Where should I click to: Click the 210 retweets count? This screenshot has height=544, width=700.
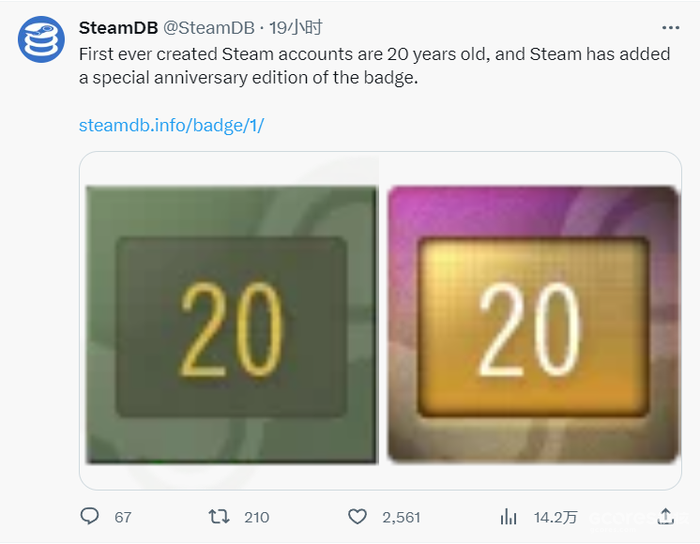click(257, 517)
